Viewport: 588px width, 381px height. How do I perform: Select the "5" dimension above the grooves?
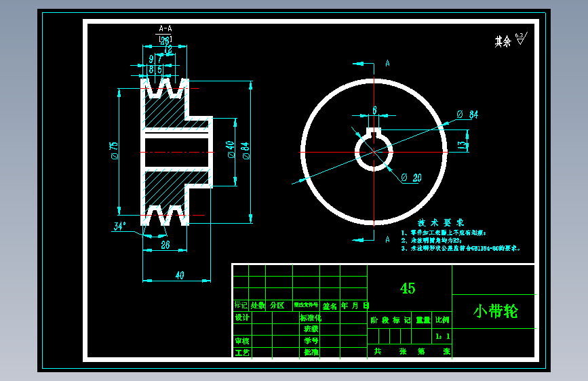point(160,70)
